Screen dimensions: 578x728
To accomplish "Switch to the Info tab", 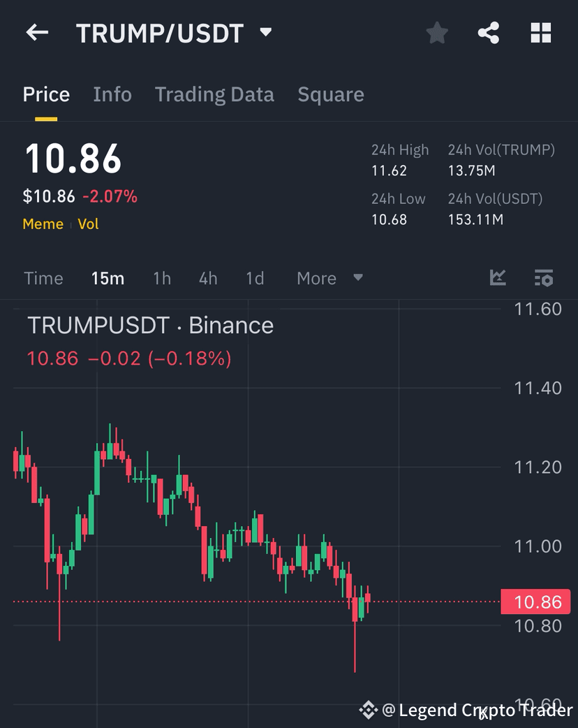I will (x=112, y=94).
